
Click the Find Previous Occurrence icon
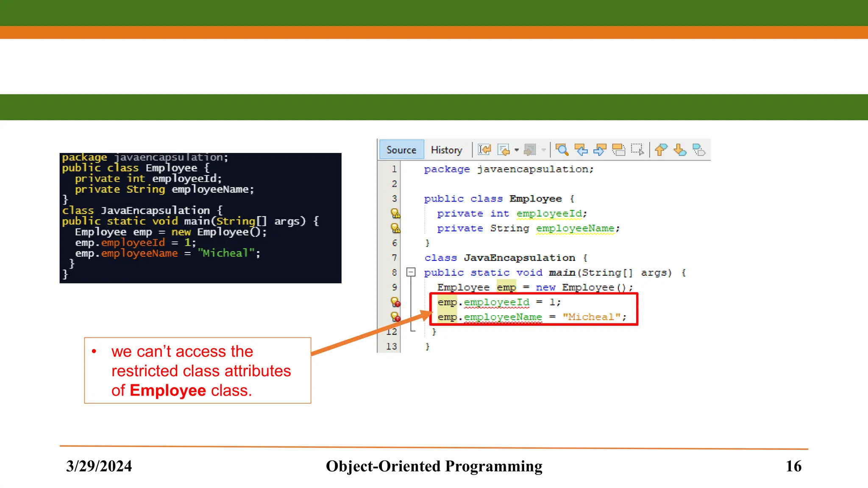pos(581,150)
